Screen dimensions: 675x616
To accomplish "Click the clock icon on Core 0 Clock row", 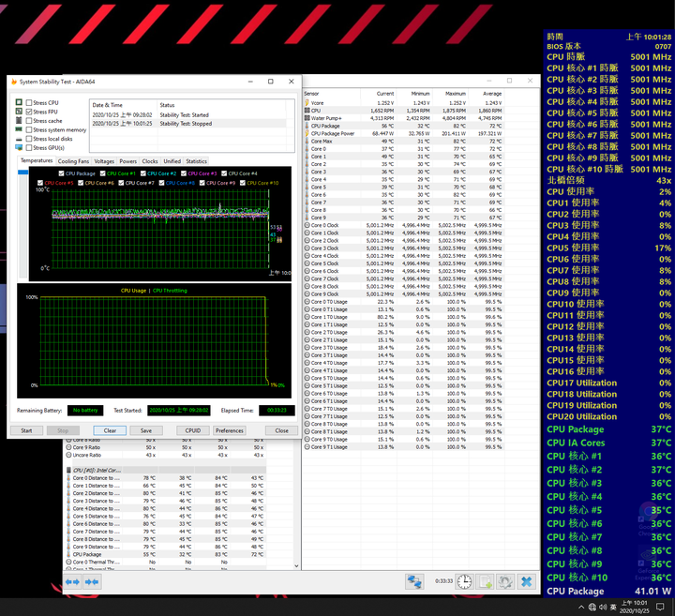I will pyautogui.click(x=307, y=225).
